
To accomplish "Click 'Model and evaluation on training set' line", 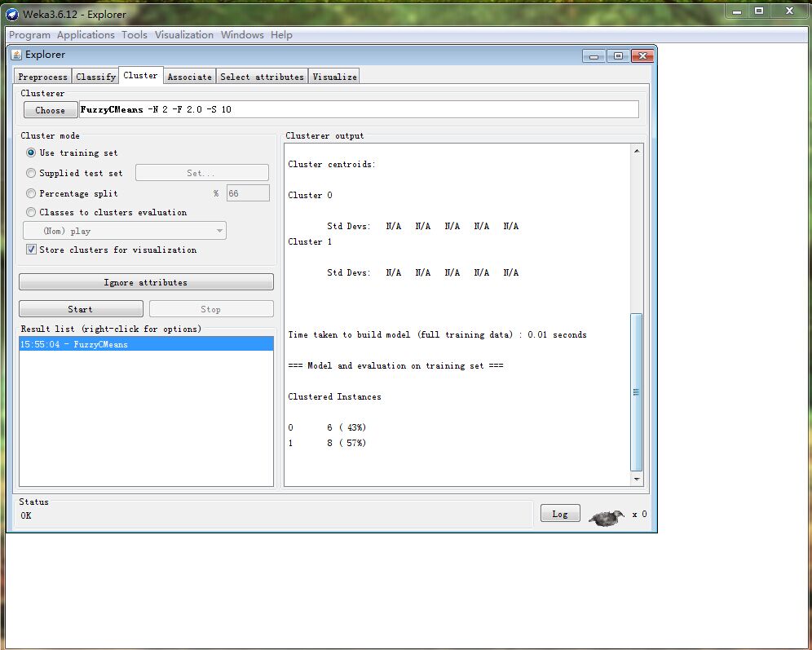I will (395, 365).
